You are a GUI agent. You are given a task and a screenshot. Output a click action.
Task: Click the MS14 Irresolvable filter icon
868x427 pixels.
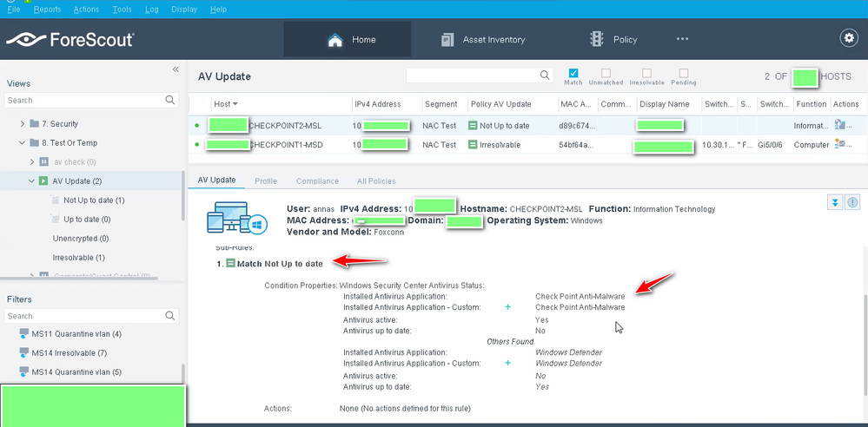pyautogui.click(x=23, y=353)
